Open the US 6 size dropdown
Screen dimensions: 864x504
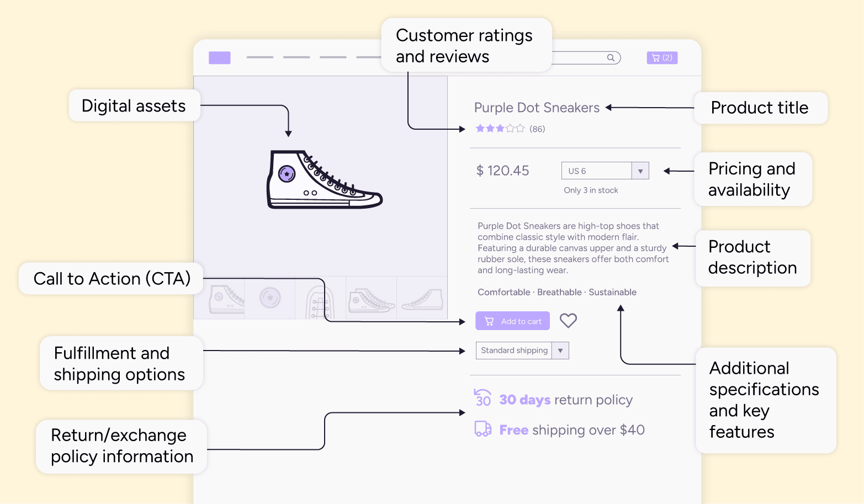coord(605,171)
